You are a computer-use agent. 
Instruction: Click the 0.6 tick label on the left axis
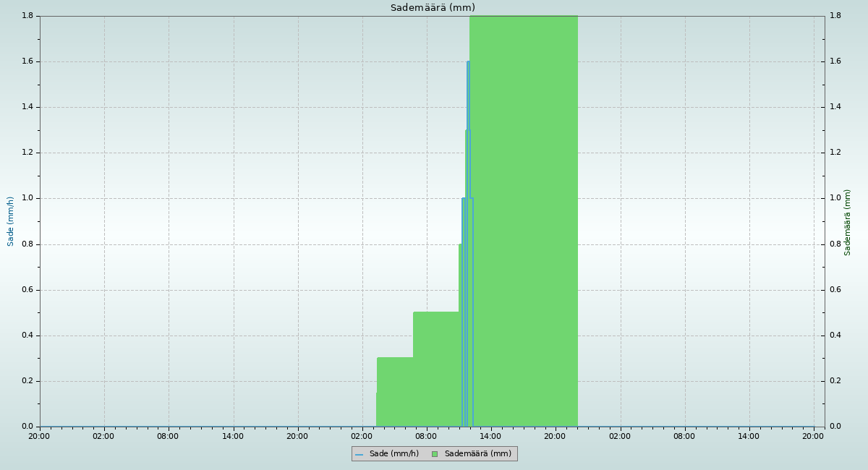coord(28,290)
